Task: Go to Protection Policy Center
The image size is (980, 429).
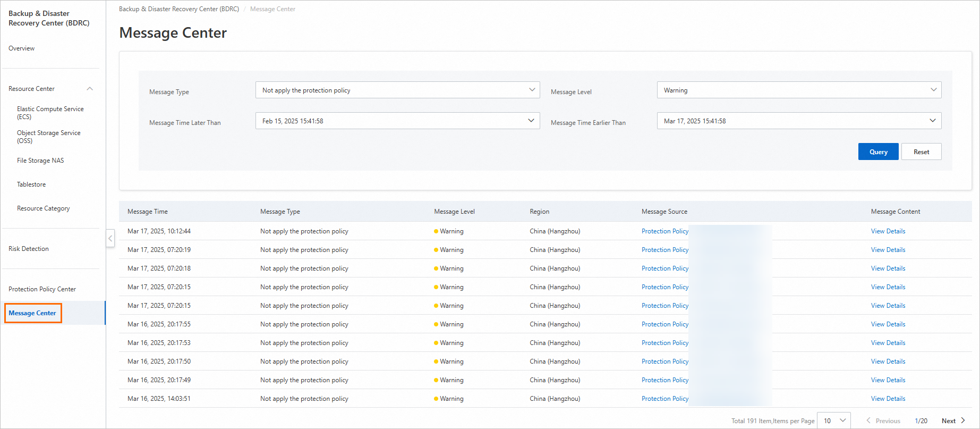Action: point(42,289)
